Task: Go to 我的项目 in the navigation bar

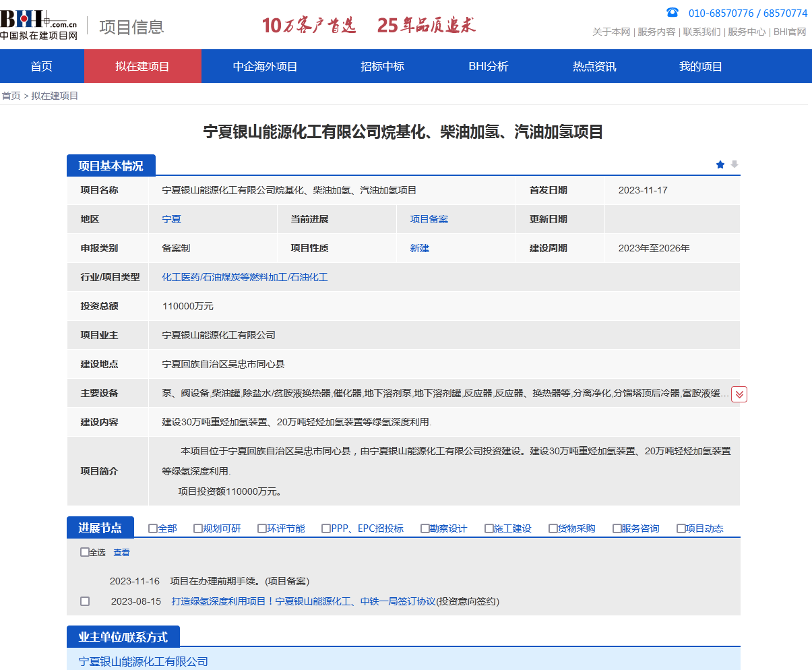Action: pos(700,66)
